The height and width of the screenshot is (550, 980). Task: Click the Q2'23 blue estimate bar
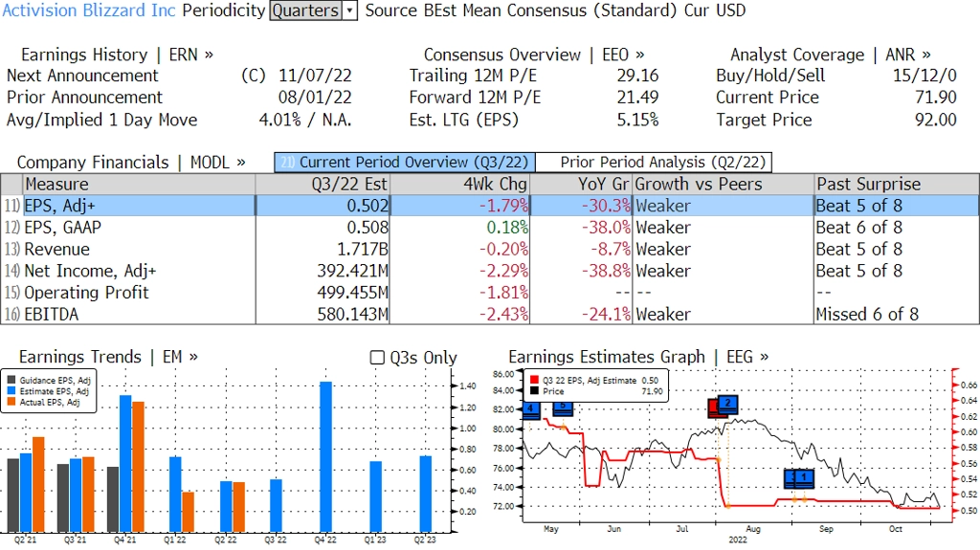click(426, 494)
